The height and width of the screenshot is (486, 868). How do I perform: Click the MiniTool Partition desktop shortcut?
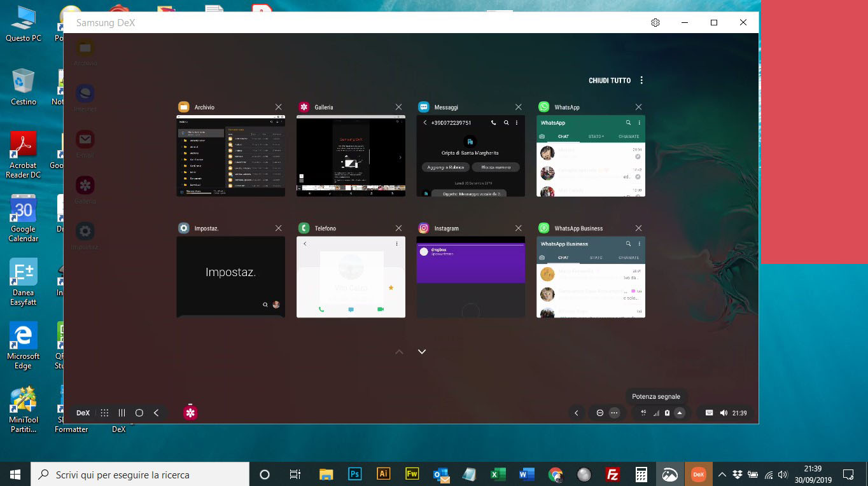coord(24,409)
